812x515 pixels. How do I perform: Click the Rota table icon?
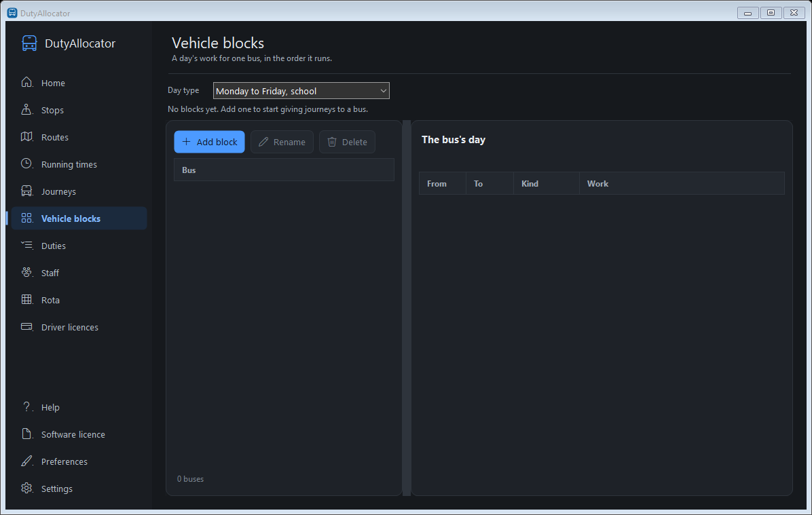[27, 299]
